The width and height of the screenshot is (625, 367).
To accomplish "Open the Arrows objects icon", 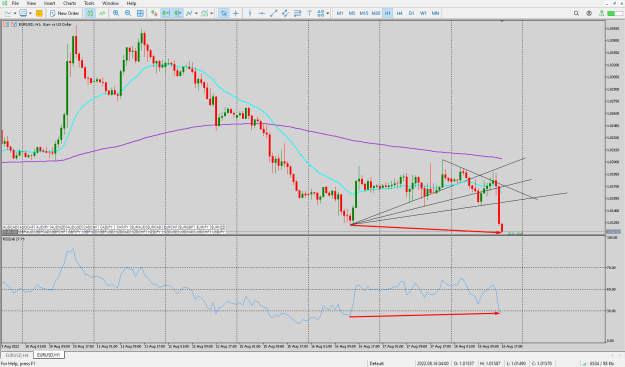I will click(x=321, y=13).
